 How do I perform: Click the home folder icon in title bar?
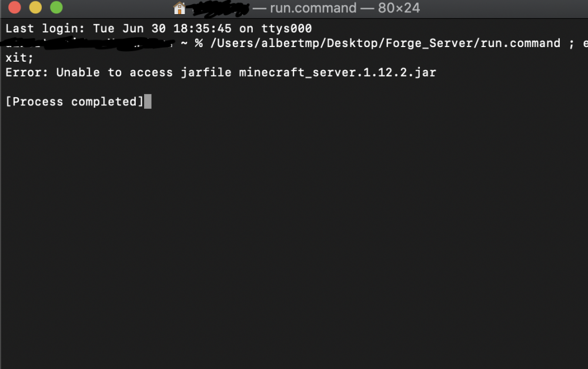coord(179,8)
